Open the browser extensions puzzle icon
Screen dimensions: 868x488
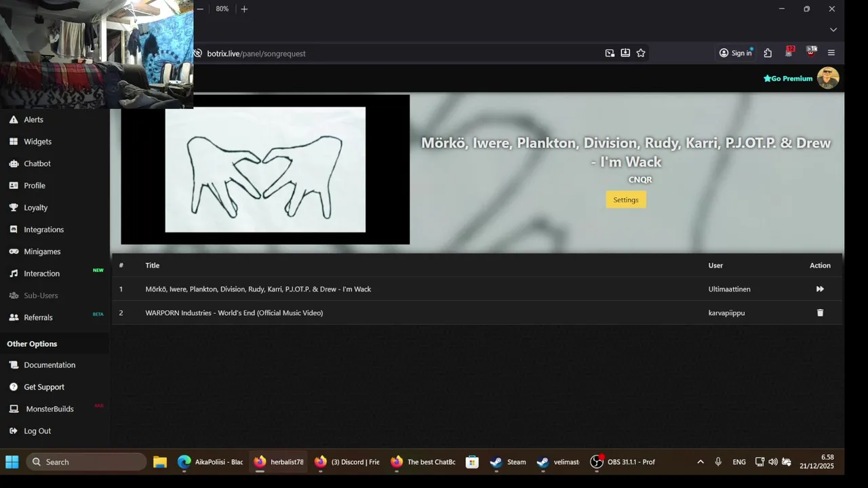[768, 53]
